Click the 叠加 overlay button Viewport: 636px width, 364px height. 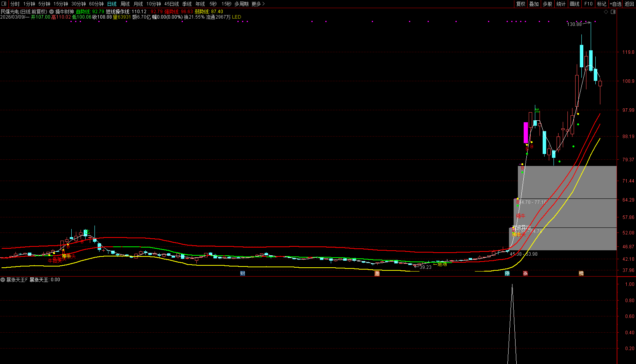pyautogui.click(x=534, y=4)
